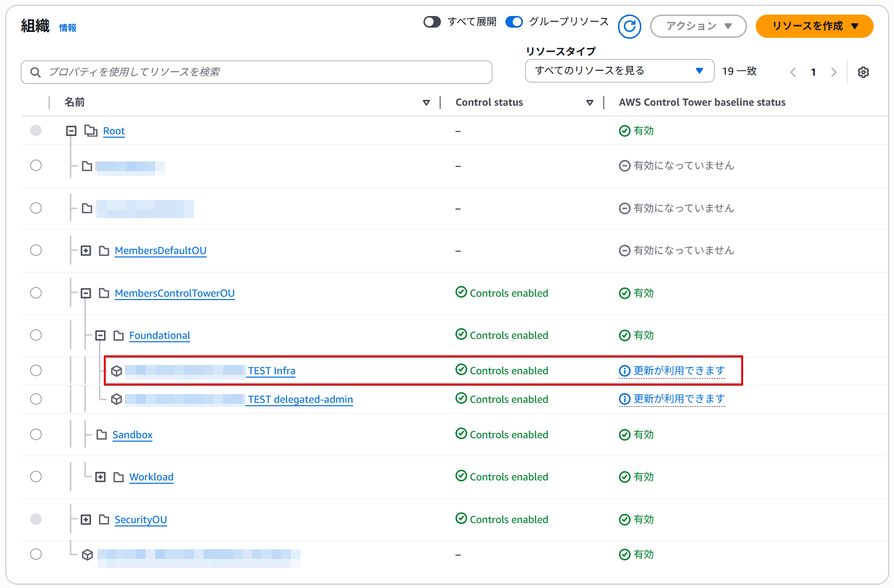Collapse the Foundational tree node
The image size is (894, 588).
click(x=100, y=335)
